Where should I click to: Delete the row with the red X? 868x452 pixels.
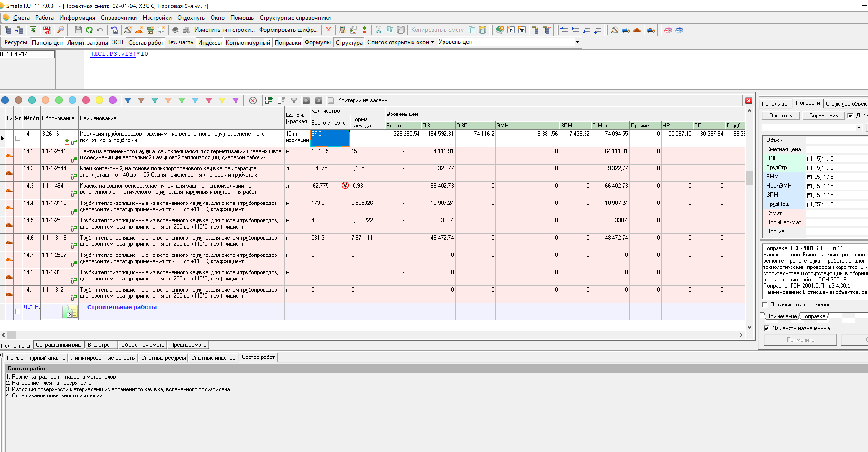coord(328,30)
